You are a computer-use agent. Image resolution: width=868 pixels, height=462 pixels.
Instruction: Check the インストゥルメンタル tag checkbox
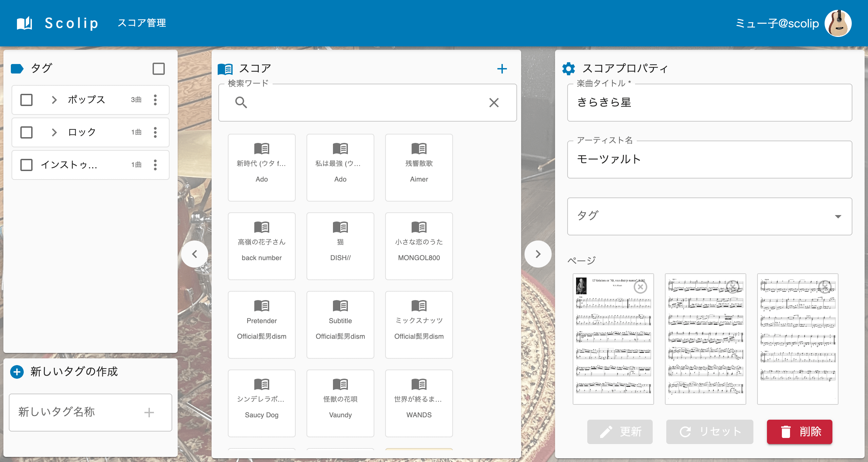click(x=26, y=165)
